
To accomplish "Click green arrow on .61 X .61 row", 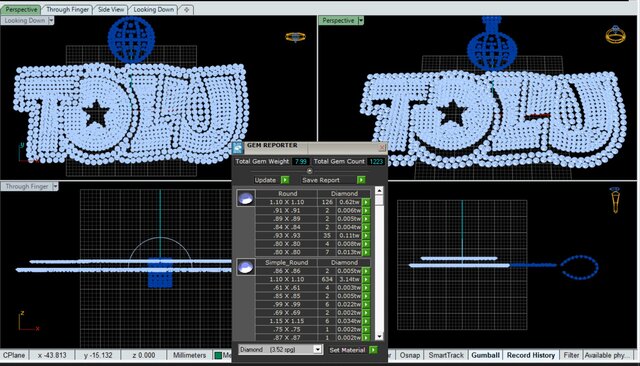I will tap(366, 288).
